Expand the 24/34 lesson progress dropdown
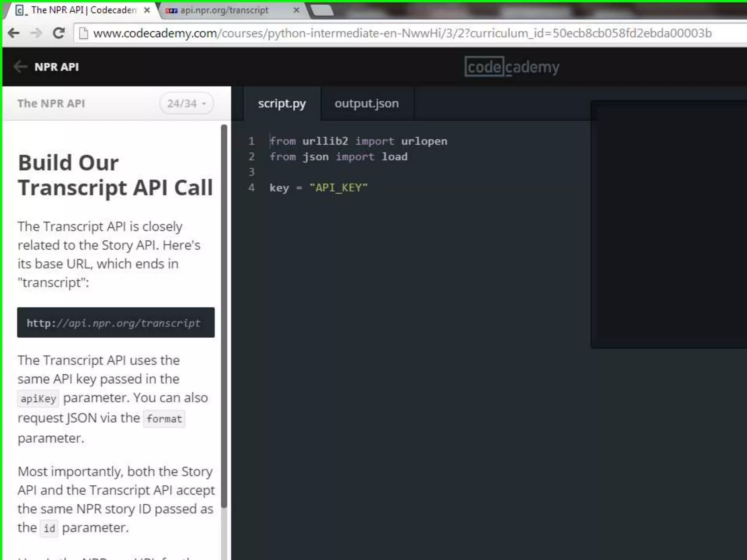Image resolution: width=747 pixels, height=560 pixels. [x=186, y=104]
